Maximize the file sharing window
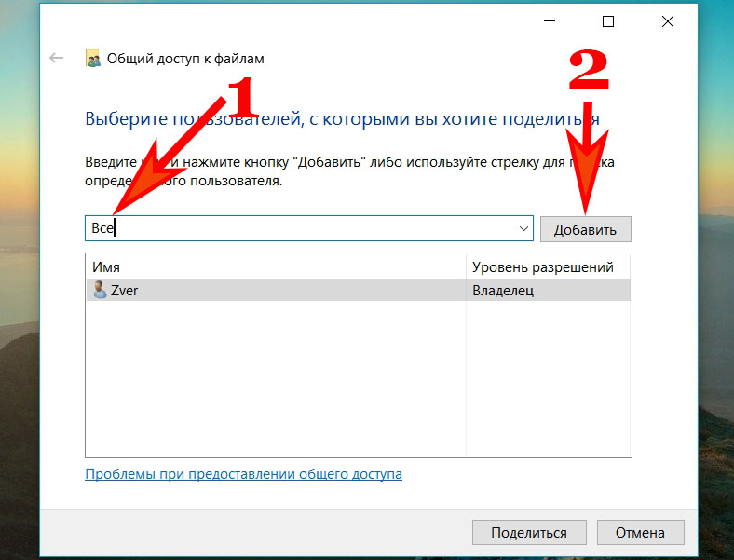Image resolution: width=734 pixels, height=560 pixels. tap(607, 21)
